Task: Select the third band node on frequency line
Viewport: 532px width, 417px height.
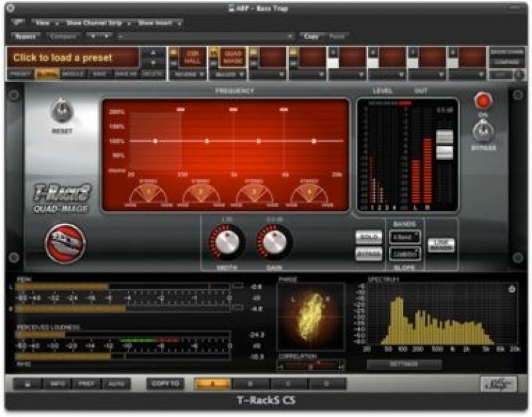Action: click(258, 141)
